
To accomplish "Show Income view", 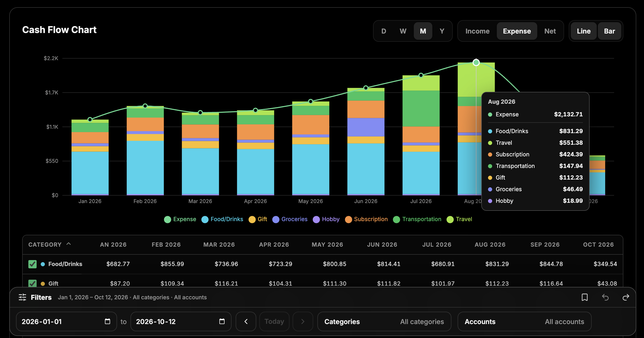I will pyautogui.click(x=477, y=31).
